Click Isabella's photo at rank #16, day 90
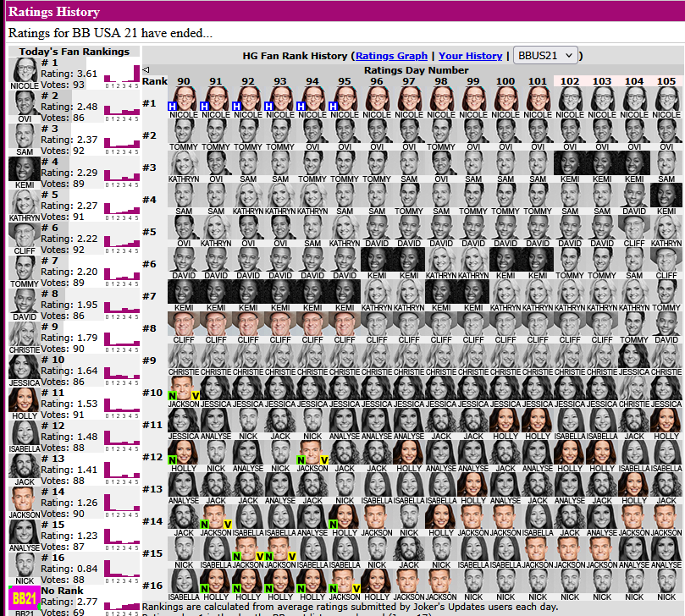This screenshot has width=685, height=616. click(184, 580)
